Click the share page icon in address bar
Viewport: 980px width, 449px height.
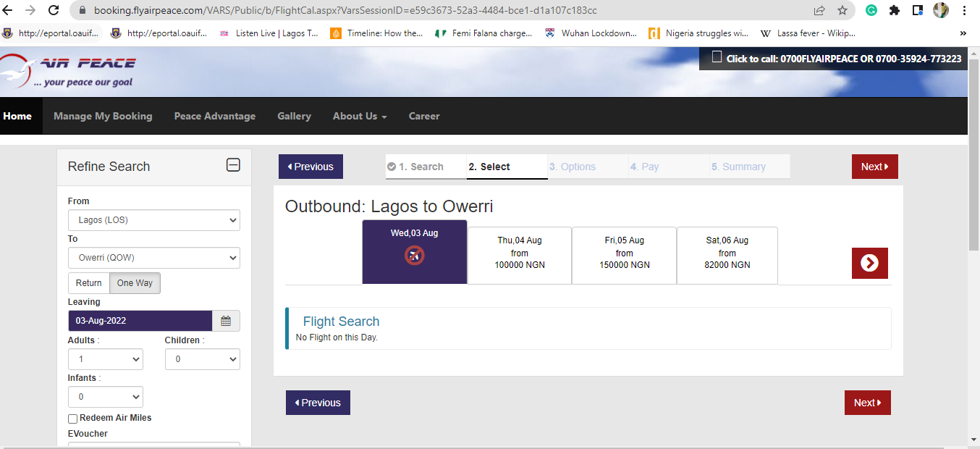pos(819,10)
